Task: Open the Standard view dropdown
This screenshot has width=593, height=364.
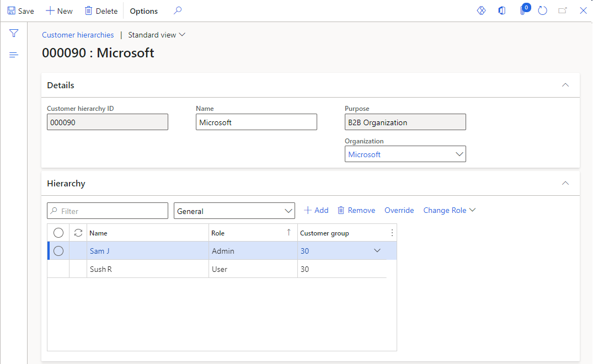Action: 157,35
